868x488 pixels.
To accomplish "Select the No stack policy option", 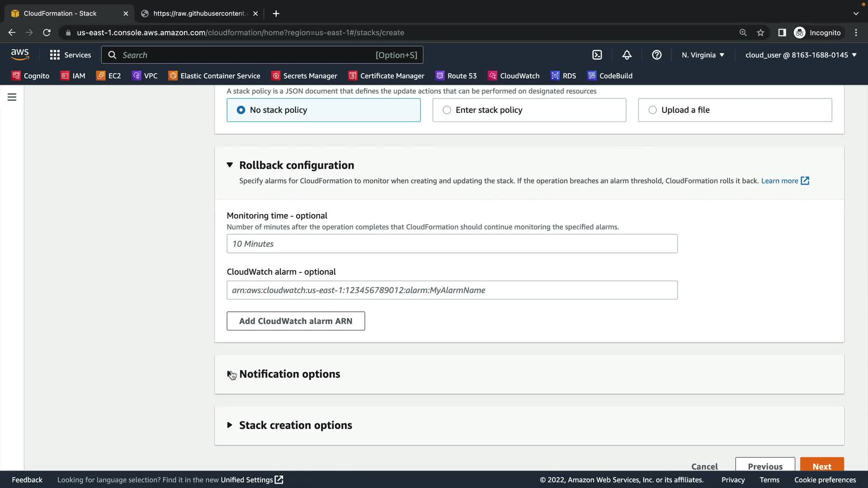I will 241,110.
